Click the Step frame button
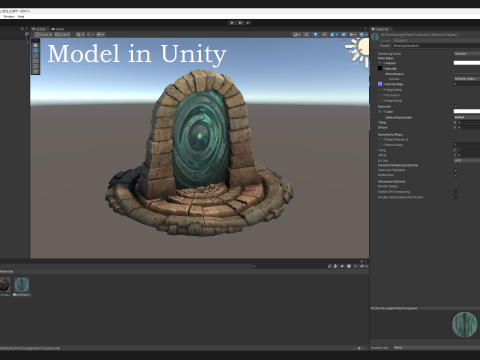The image size is (480, 360). click(x=248, y=23)
